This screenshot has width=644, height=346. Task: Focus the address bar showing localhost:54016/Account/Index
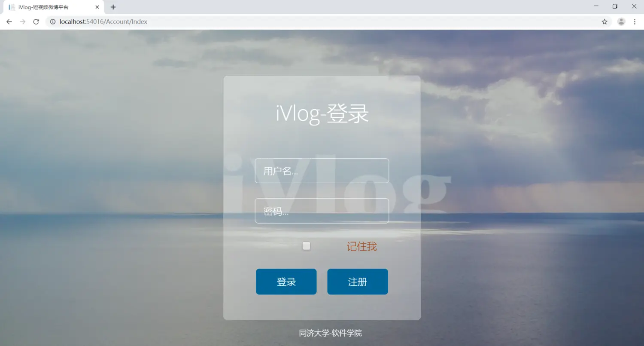326,22
